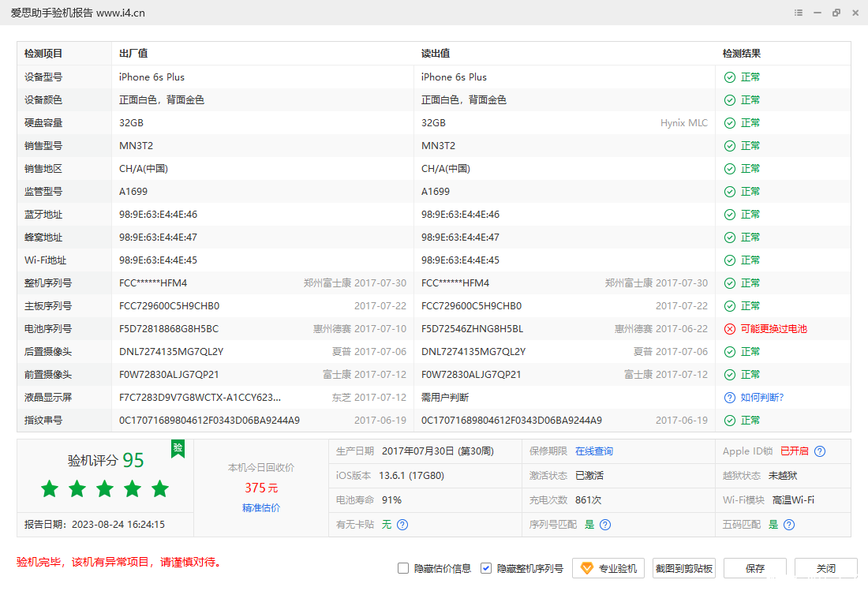Click the title bar menu list icon
Viewport: 868px width, 591px height.
(799, 13)
